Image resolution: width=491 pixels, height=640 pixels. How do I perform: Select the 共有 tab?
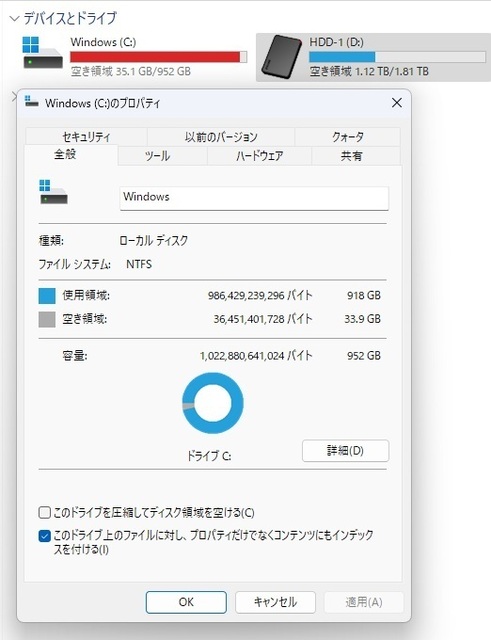(351, 156)
